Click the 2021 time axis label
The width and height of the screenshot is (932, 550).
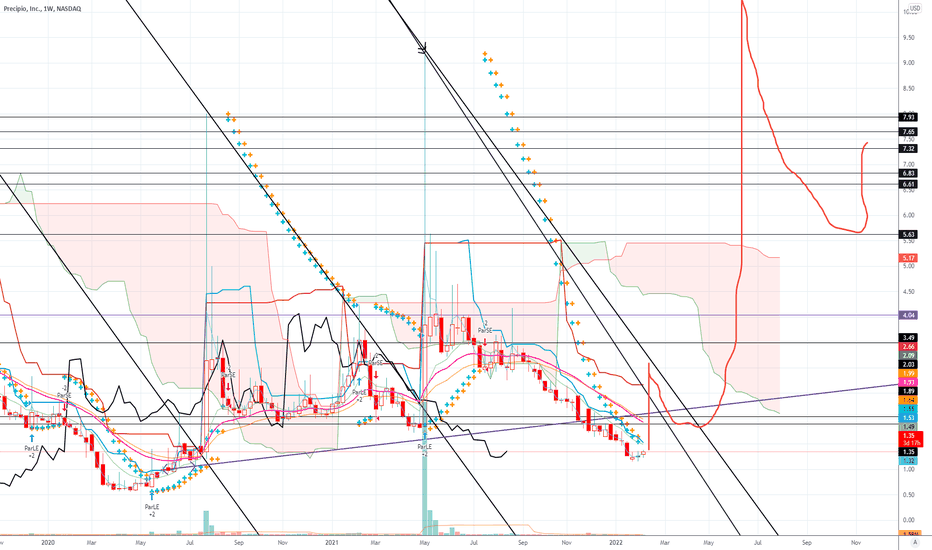[332, 543]
